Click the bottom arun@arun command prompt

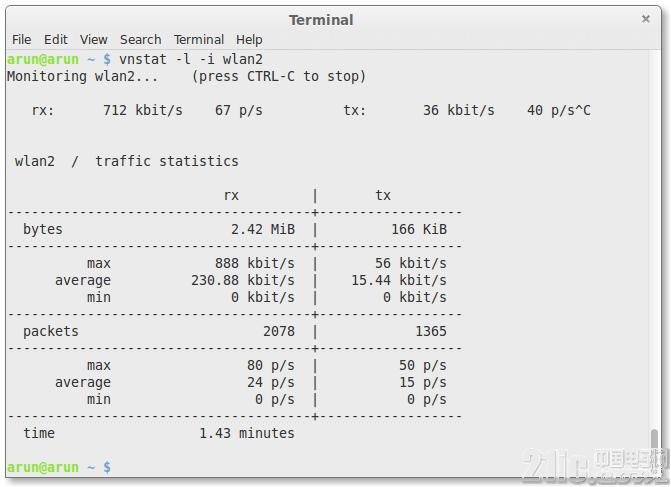pos(59,467)
